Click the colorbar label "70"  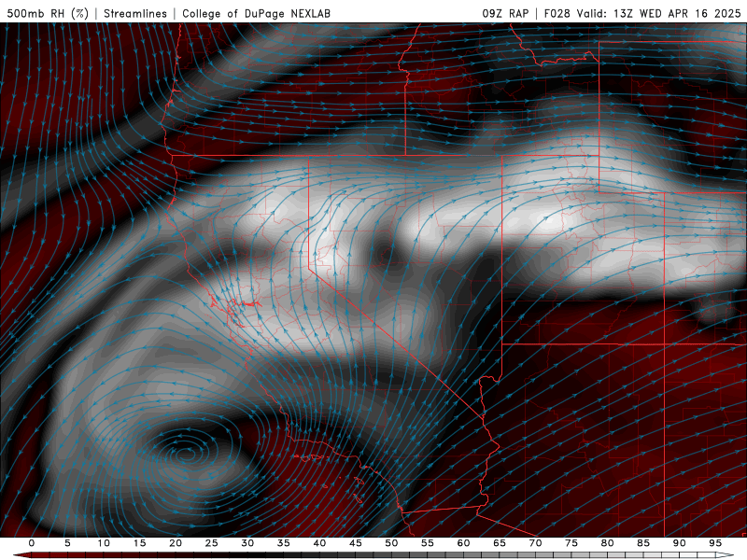(535, 543)
